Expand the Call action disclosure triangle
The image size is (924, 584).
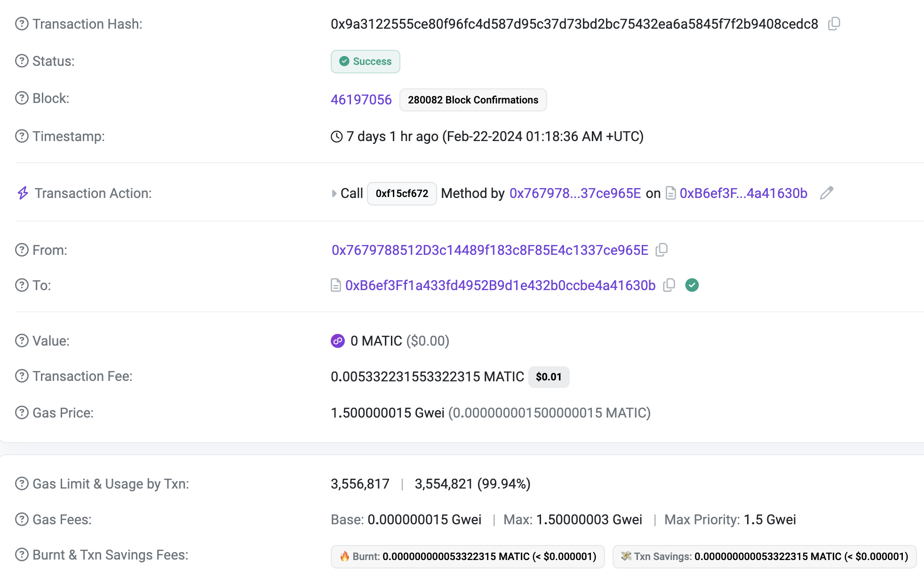pyautogui.click(x=334, y=193)
